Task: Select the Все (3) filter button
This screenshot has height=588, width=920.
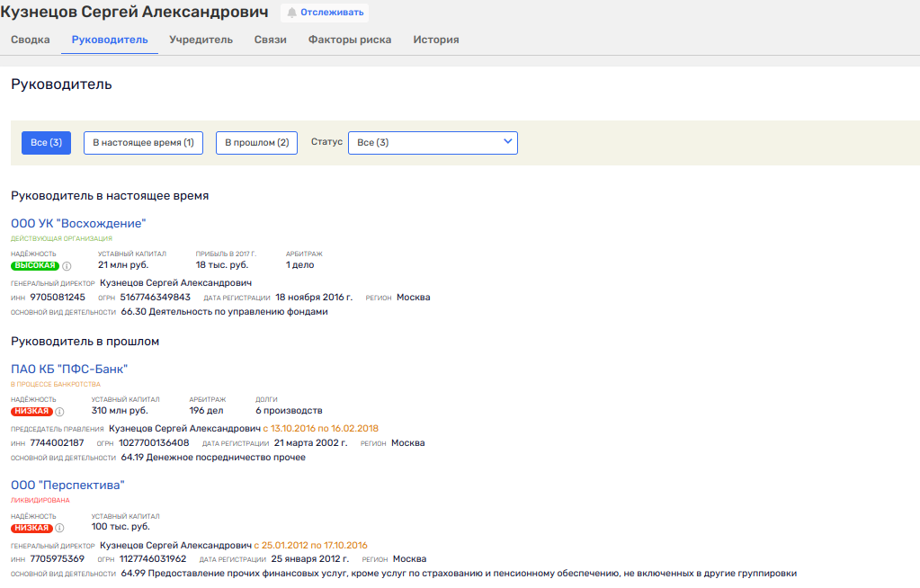Action: [47, 143]
